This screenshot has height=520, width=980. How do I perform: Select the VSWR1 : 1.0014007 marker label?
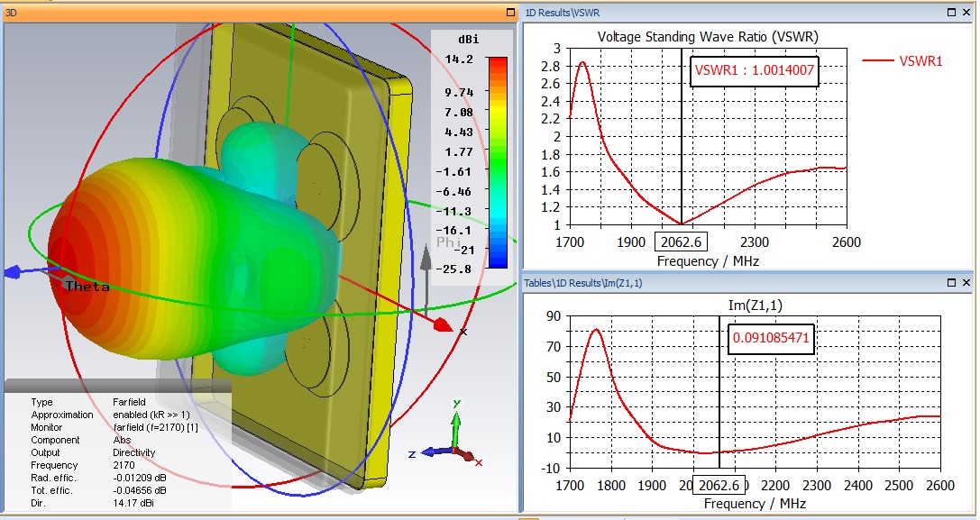coord(755,70)
